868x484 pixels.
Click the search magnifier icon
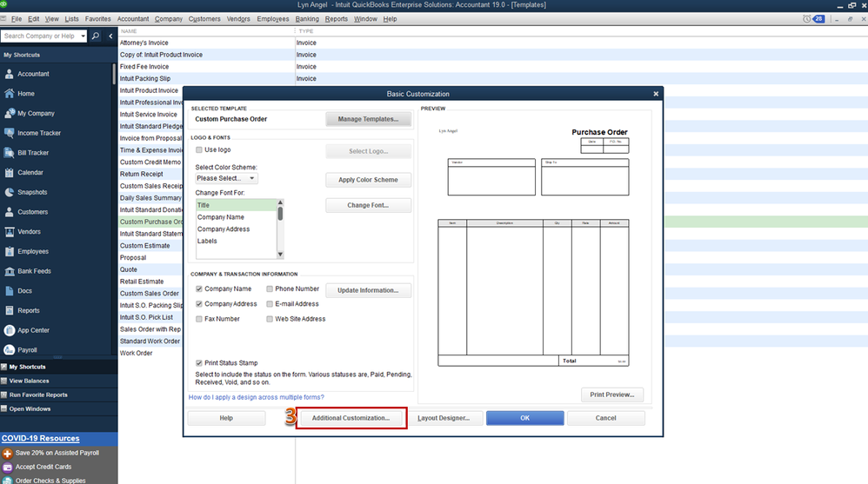[96, 36]
